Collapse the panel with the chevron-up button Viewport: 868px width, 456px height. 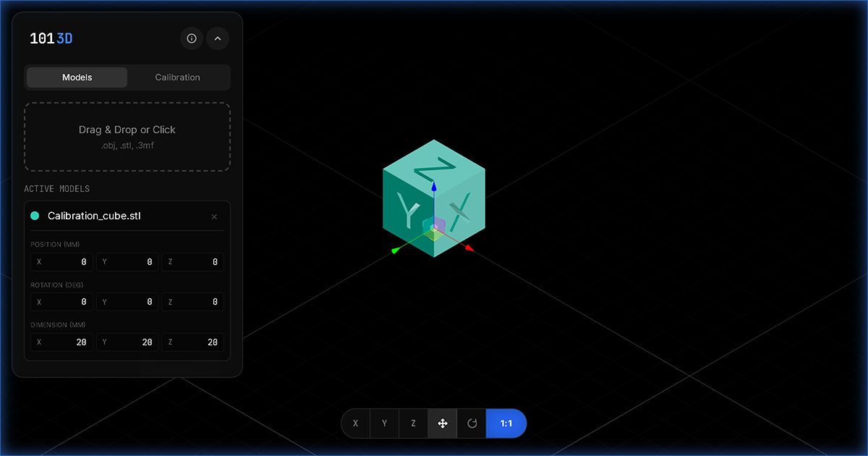tap(218, 38)
